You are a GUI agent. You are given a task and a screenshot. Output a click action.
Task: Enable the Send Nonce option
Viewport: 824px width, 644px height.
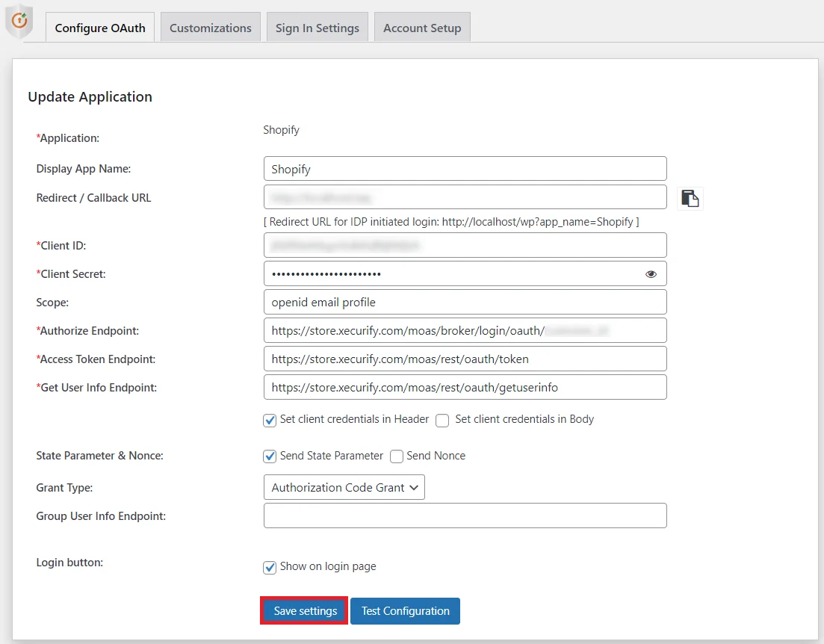point(396,456)
